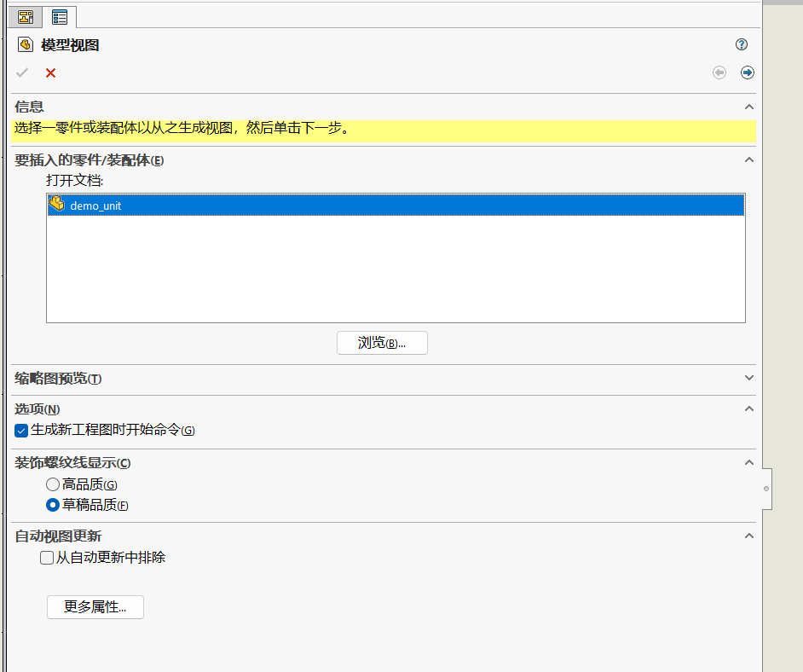Click the back arrow icon
The image size is (803, 672).
tap(719, 72)
